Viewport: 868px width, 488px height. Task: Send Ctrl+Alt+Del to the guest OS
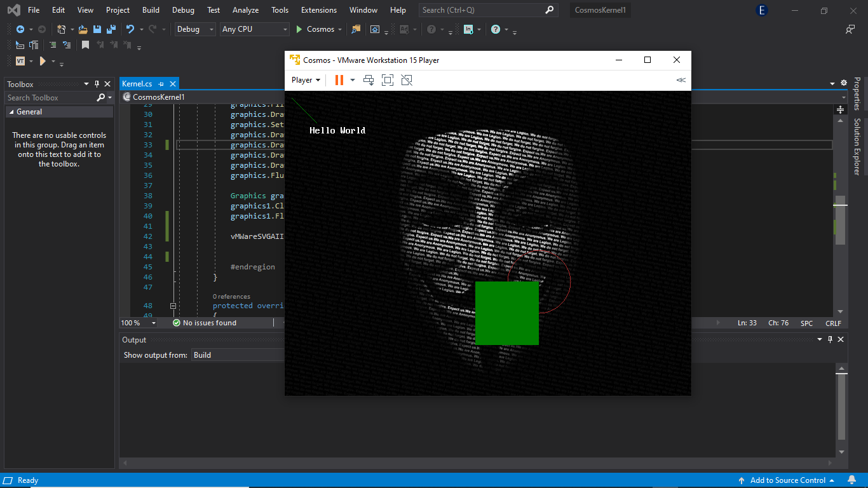368,80
